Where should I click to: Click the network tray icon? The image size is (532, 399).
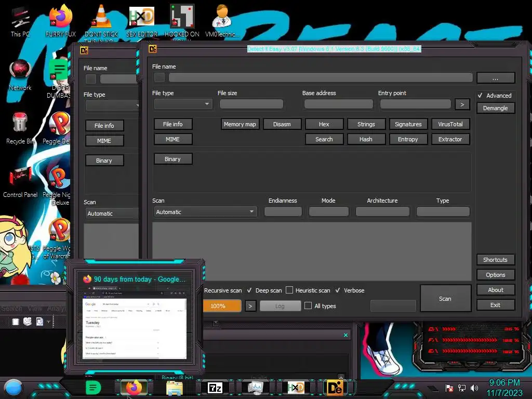462,388
